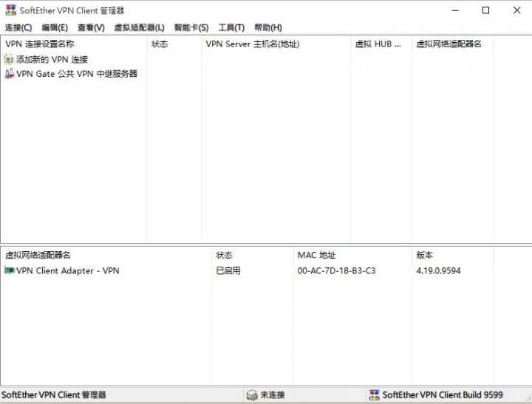The width and height of the screenshot is (532, 404).
Task: Maximize the SoftEther VPN Client window
Action: pyautogui.click(x=486, y=10)
